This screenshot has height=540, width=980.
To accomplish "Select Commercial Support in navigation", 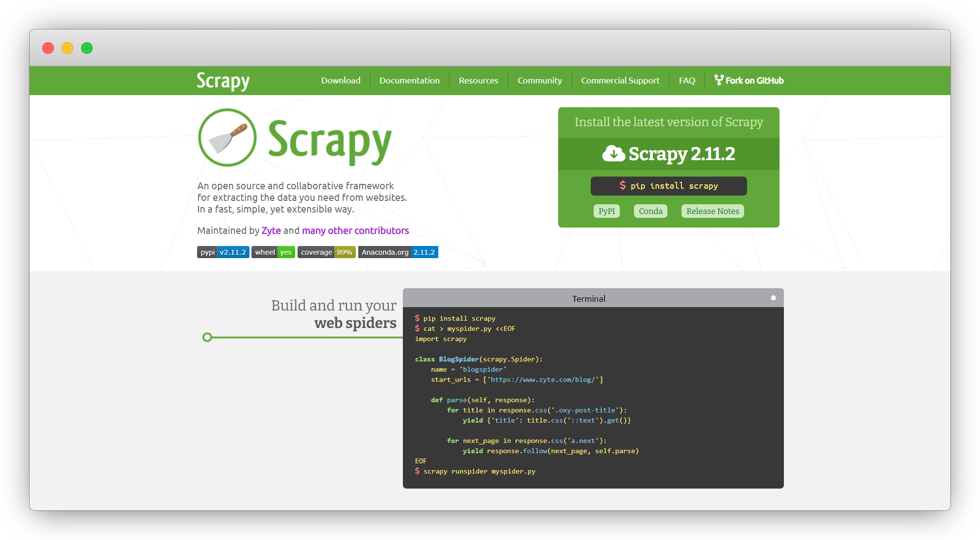I will point(620,81).
